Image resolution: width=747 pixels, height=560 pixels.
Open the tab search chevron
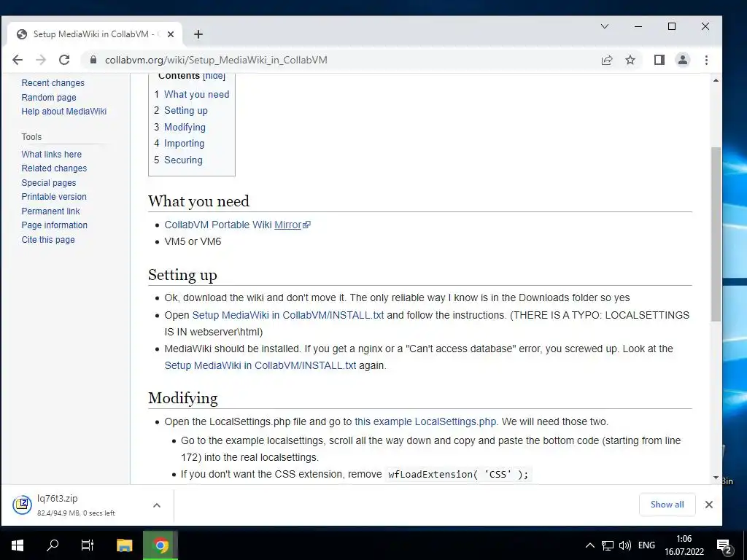[605, 26]
